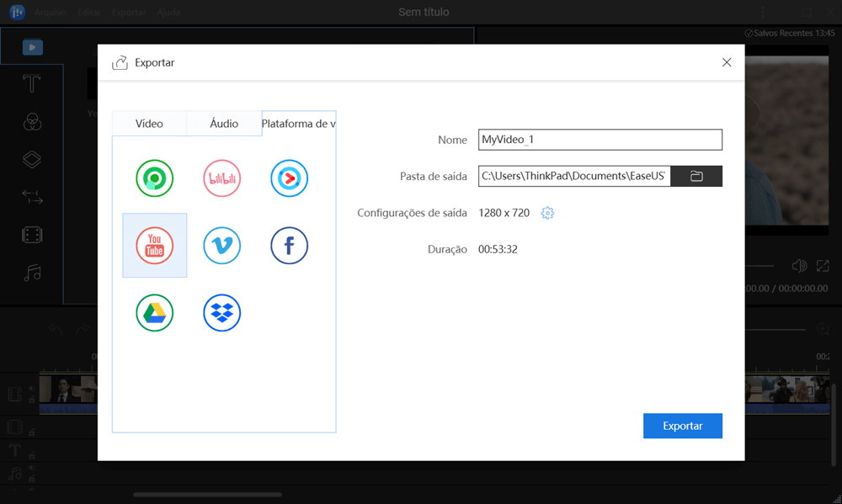
Task: Choose the Vimeo upload icon
Action: pos(222,245)
